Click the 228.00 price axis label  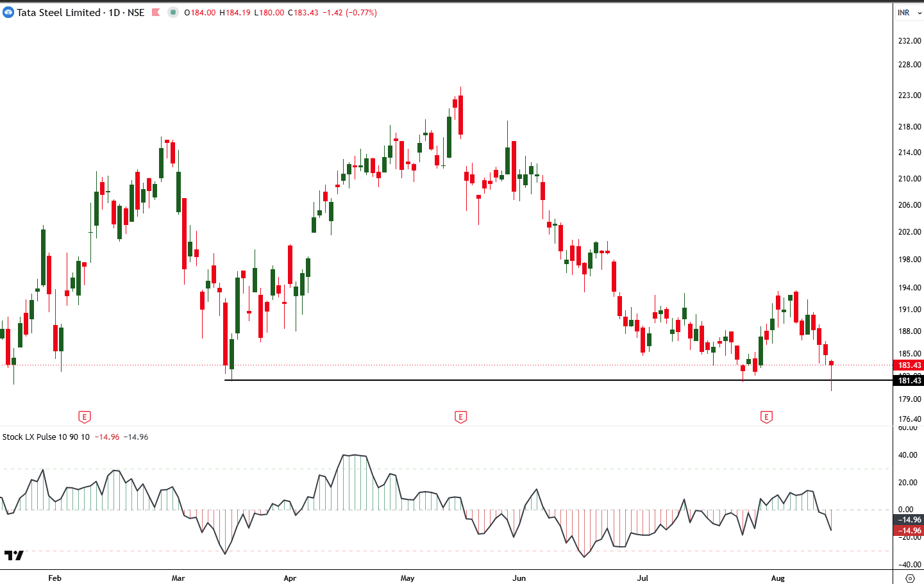[x=909, y=65]
